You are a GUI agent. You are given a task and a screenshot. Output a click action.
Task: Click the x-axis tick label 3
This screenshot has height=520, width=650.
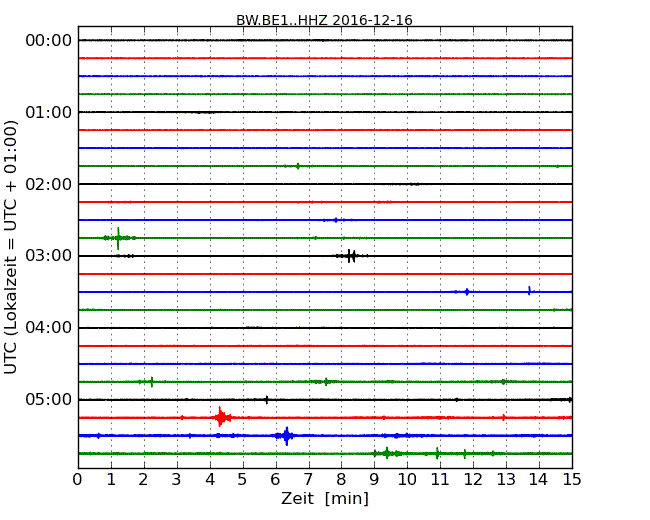tap(177, 480)
